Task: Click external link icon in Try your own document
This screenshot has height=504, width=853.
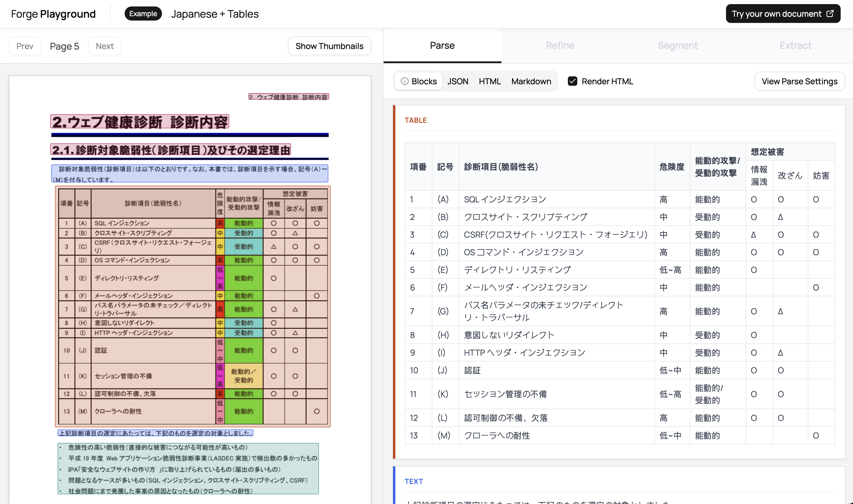Action: coord(830,14)
